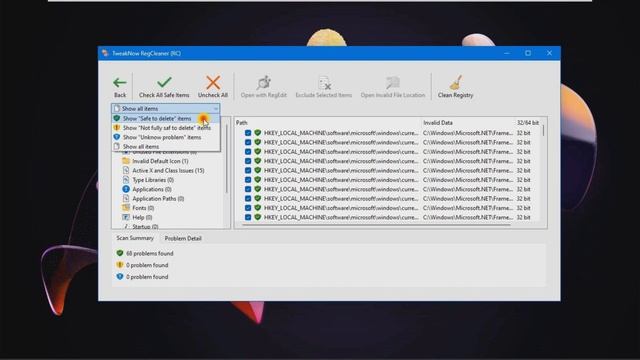Minimize the TweakNow RegCleaner window
Viewport: 640px width, 360px height.
(x=507, y=53)
